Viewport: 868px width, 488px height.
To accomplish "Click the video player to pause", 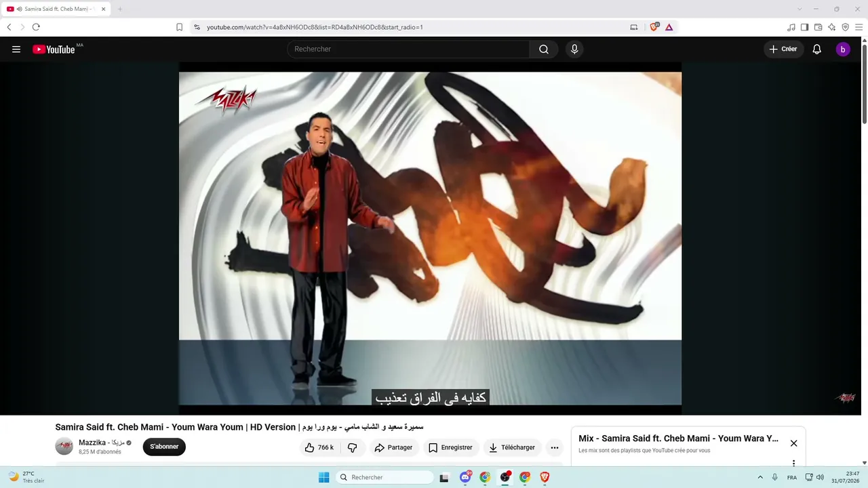I will (x=430, y=237).
